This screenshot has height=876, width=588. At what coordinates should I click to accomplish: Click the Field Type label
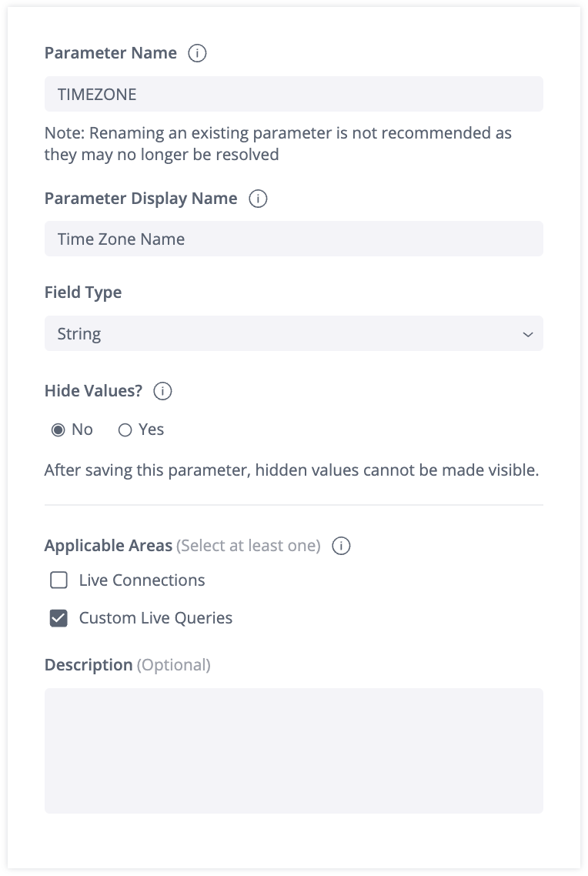pos(83,292)
